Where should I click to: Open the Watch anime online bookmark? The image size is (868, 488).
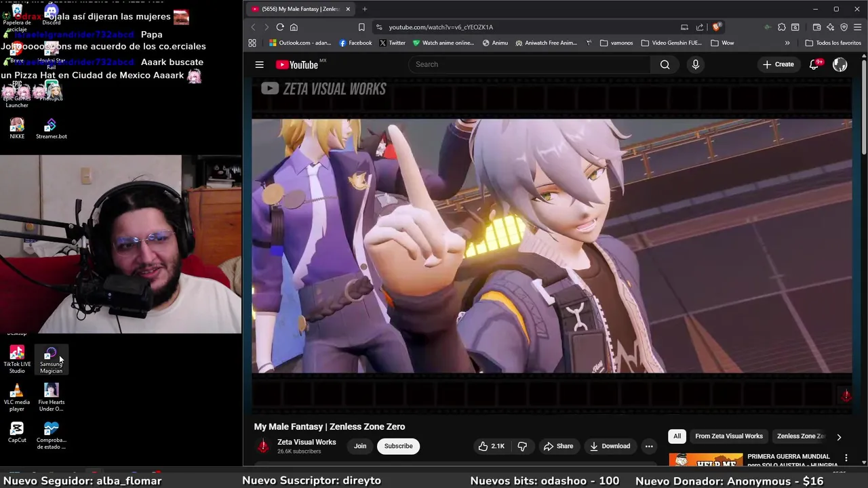(x=443, y=43)
